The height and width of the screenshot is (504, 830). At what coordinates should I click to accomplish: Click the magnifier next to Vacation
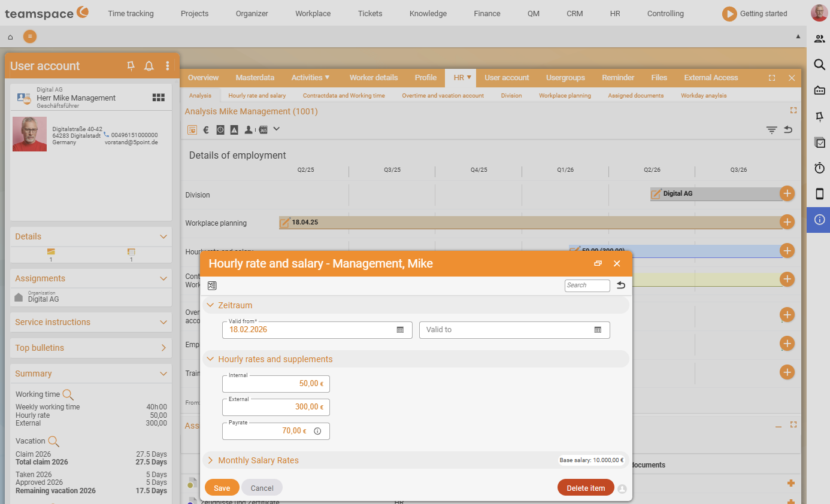(53, 441)
